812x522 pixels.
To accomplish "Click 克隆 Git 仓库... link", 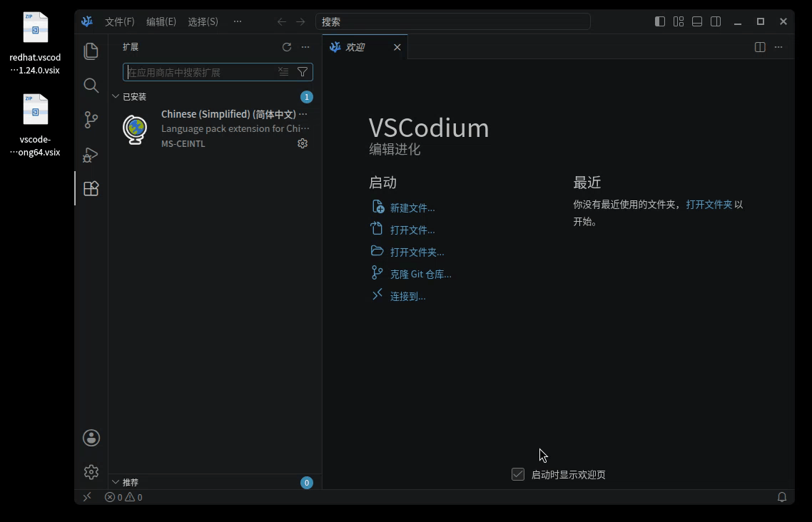I will [420, 274].
